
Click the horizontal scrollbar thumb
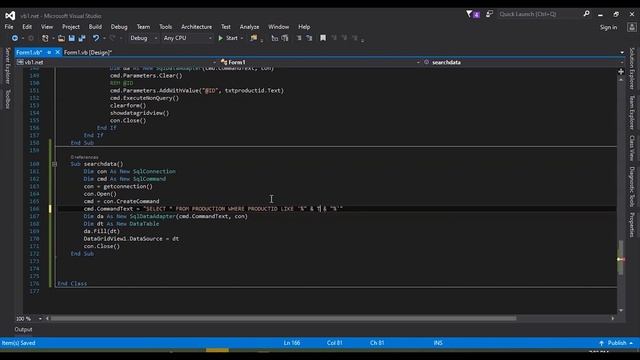[x=283, y=318]
